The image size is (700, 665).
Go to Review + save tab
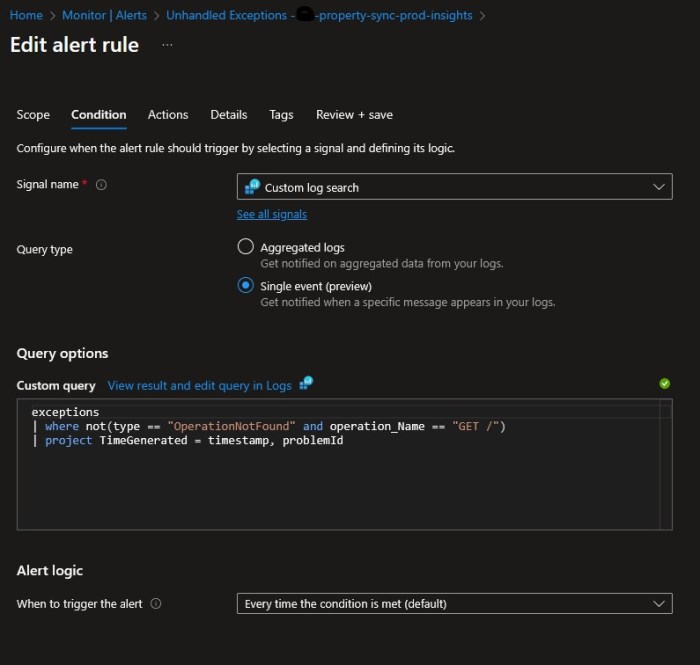(354, 115)
